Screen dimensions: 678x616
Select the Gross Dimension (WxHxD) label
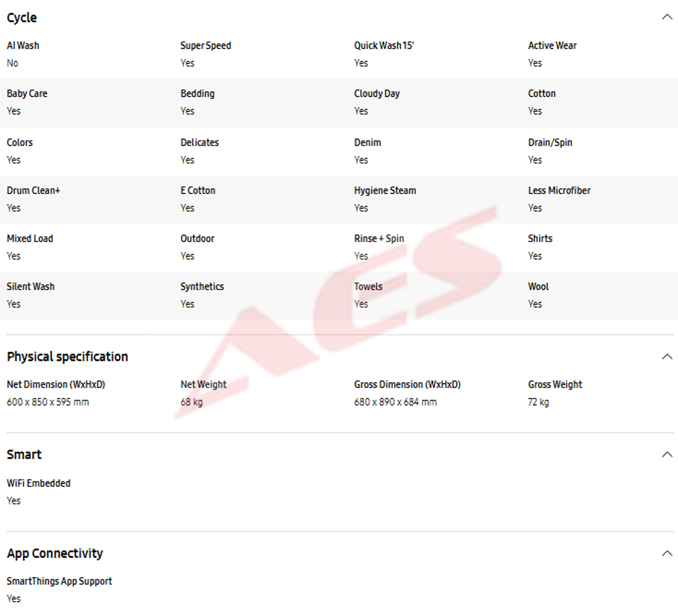click(x=407, y=385)
